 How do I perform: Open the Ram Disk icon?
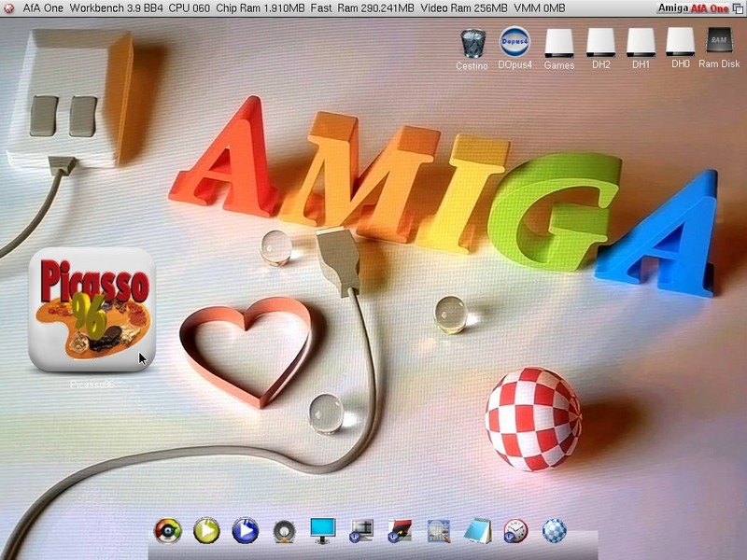[x=719, y=43]
